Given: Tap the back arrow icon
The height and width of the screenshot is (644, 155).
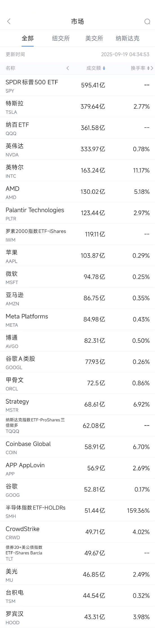Looking at the screenshot, I should 9,21.
